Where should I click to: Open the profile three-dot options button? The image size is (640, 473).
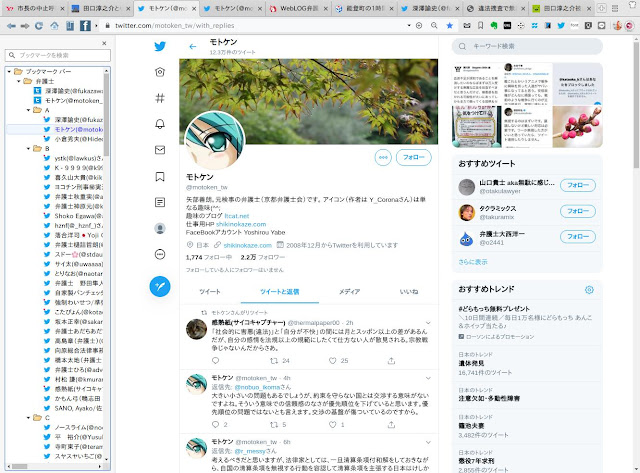pos(383,158)
